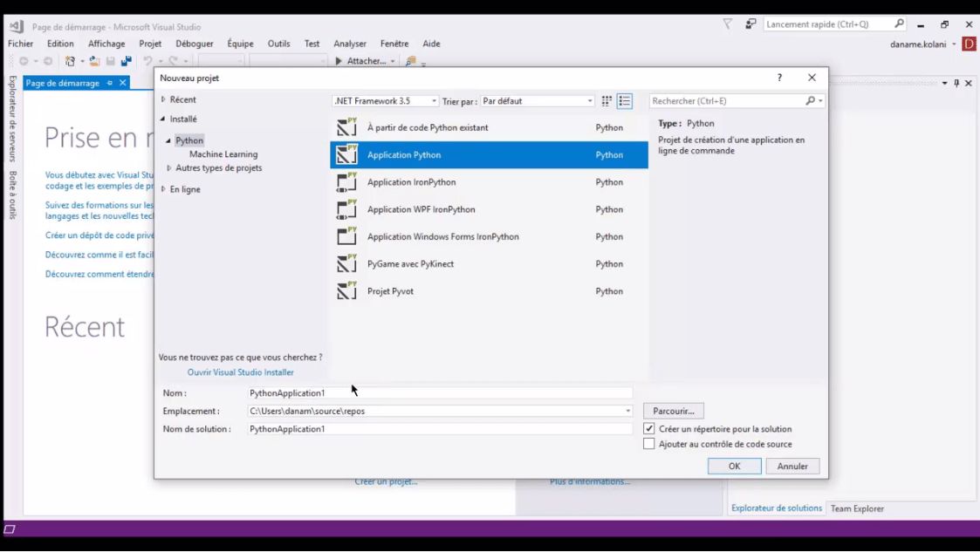Image resolution: width=980 pixels, height=552 pixels.
Task: Select the 'À partir de code Python existant' template icon
Action: point(346,126)
